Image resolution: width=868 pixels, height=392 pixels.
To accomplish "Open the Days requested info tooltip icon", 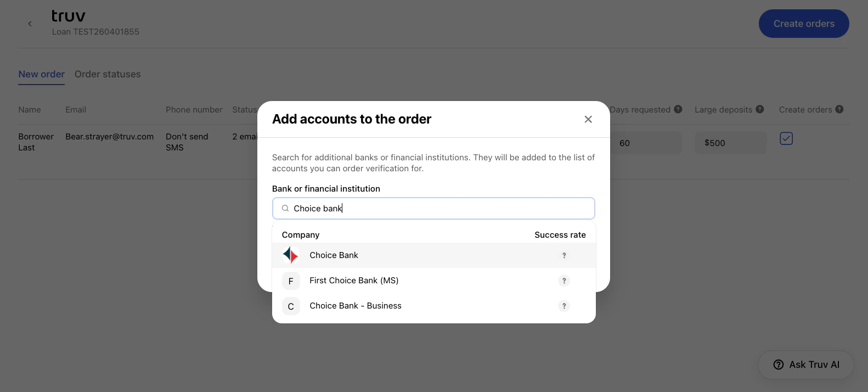I will point(679,109).
